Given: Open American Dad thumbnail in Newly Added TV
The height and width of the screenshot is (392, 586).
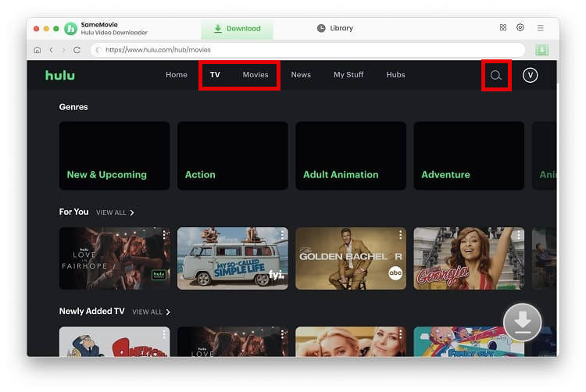Looking at the screenshot, I should (114, 341).
